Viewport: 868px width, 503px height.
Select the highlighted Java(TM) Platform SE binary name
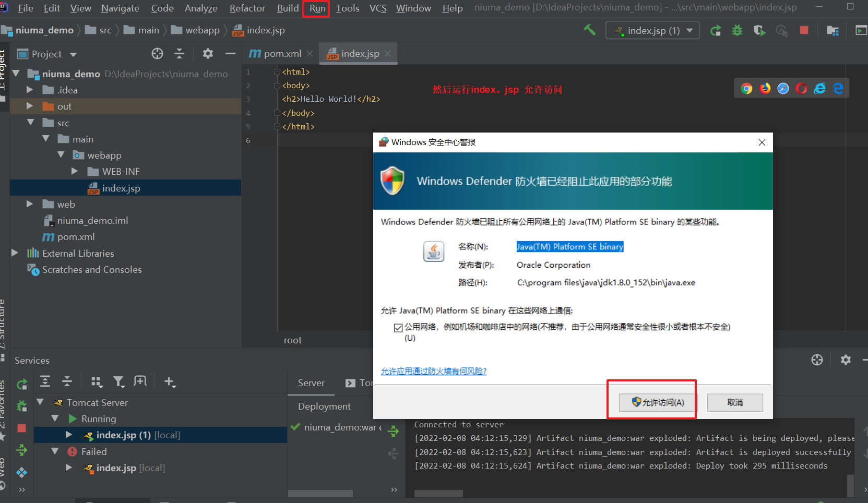[x=570, y=247]
